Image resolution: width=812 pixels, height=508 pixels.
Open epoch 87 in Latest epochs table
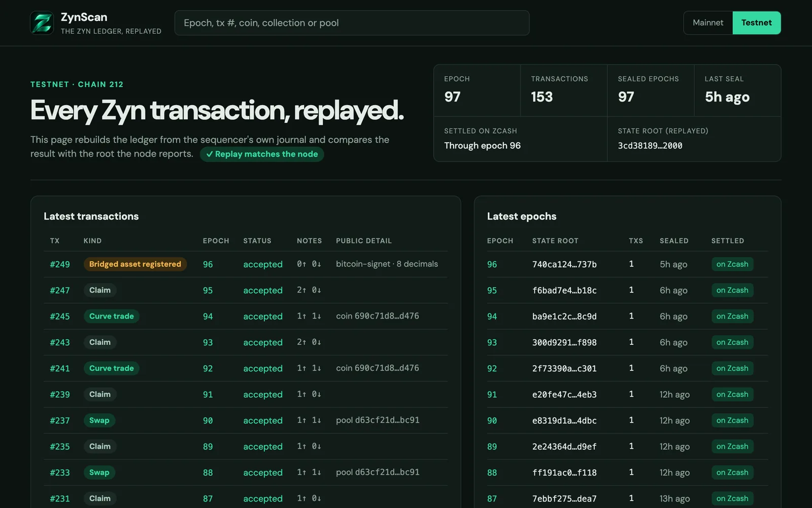tap(492, 498)
